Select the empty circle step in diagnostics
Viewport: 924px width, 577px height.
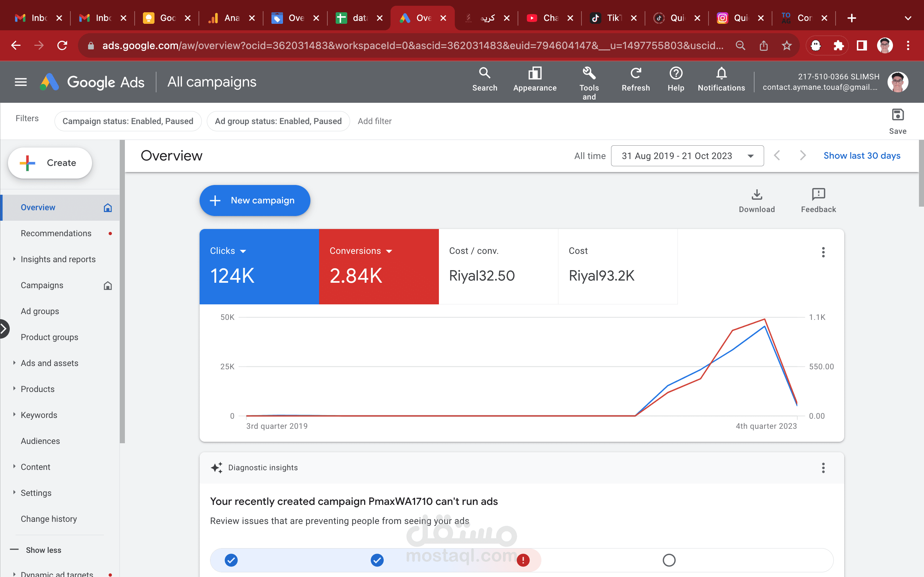point(668,560)
